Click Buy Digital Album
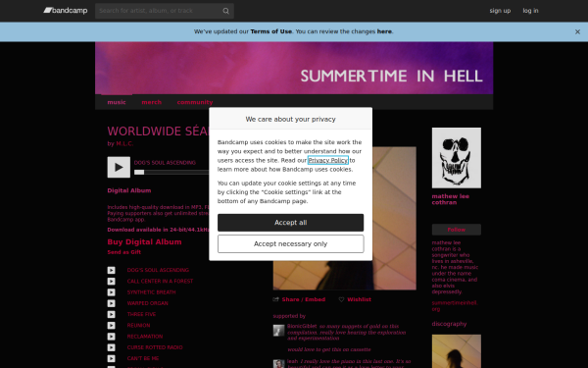Viewport: 588px width, 368px height. 144,241
